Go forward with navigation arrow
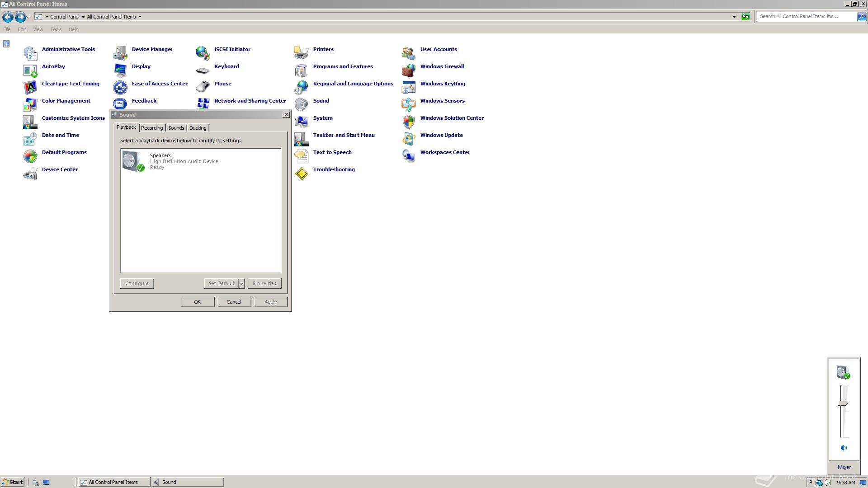This screenshot has height=488, width=868. [20, 17]
